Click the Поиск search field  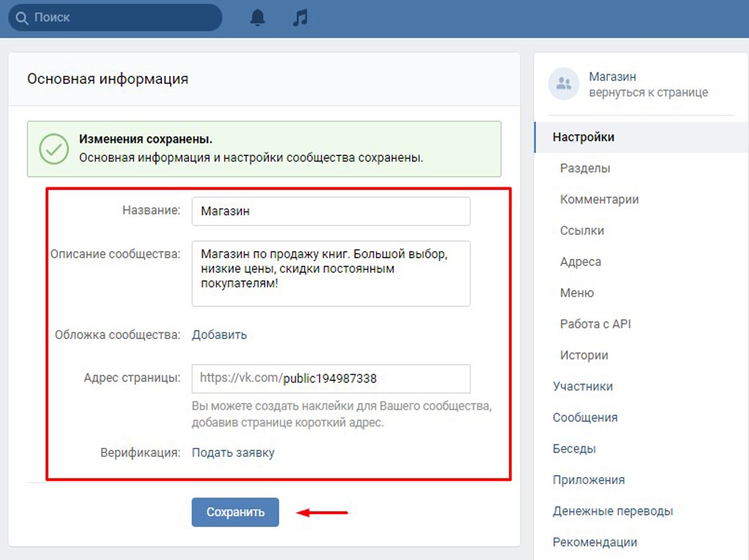121,17
